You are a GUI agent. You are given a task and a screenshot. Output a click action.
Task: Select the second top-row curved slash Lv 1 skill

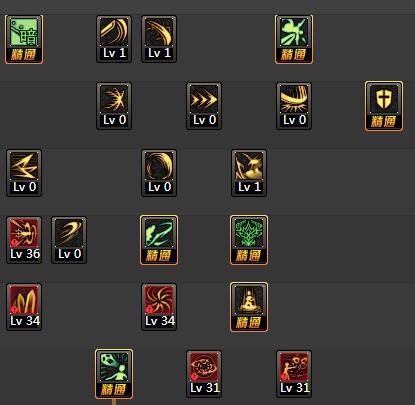point(159,39)
